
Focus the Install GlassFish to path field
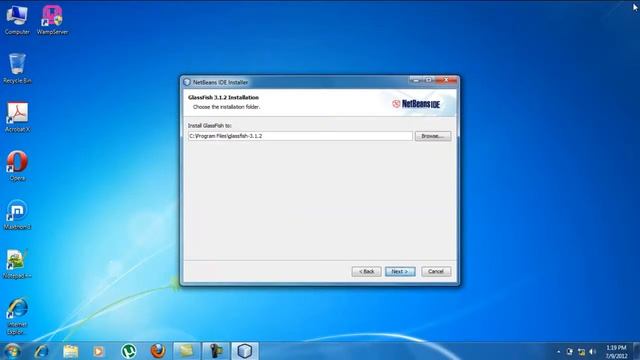pos(300,136)
